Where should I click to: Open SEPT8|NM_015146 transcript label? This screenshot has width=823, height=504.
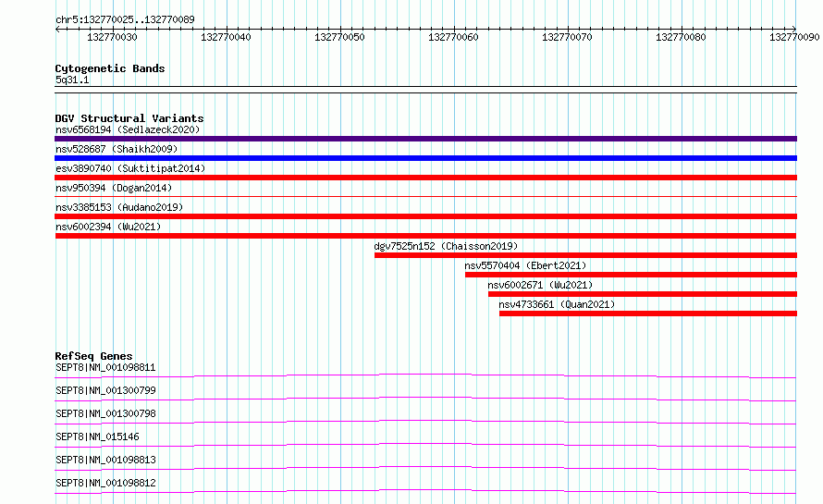[97, 436]
